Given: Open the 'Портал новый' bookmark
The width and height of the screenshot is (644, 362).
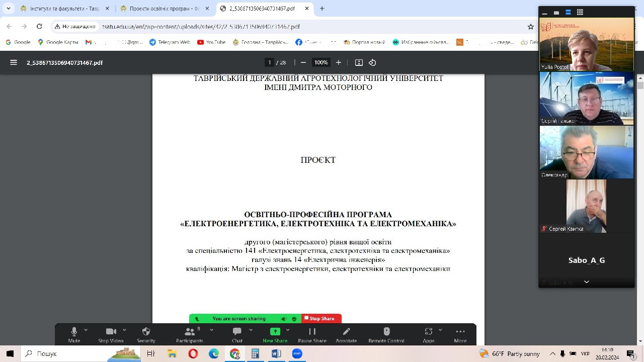Looking at the screenshot, I should [x=364, y=42].
